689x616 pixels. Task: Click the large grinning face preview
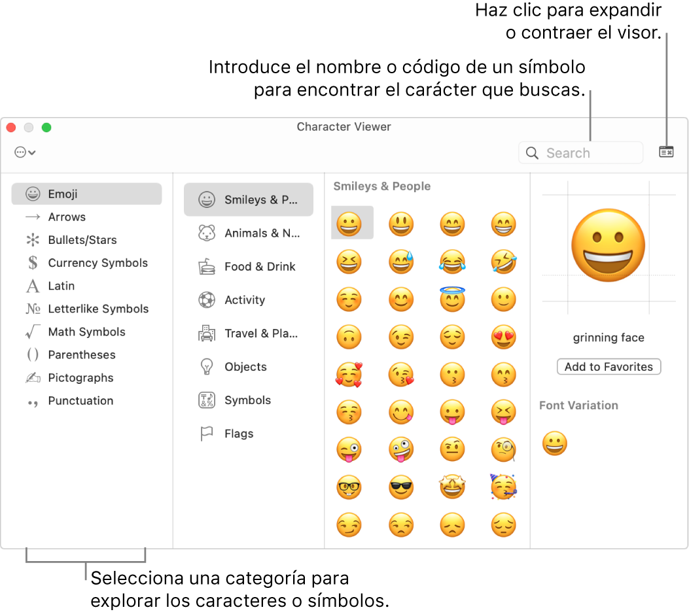pos(608,245)
